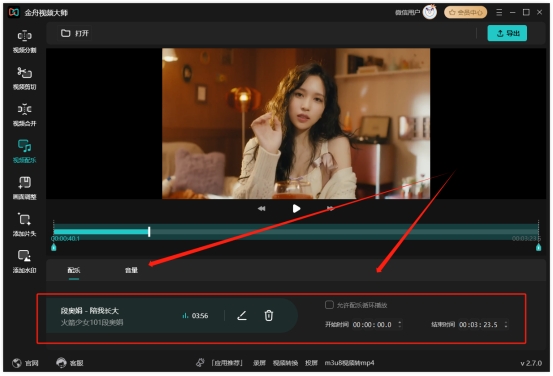Screen dimensions: 553x376
Task: Click the application logo in title bar
Action: coord(14,12)
